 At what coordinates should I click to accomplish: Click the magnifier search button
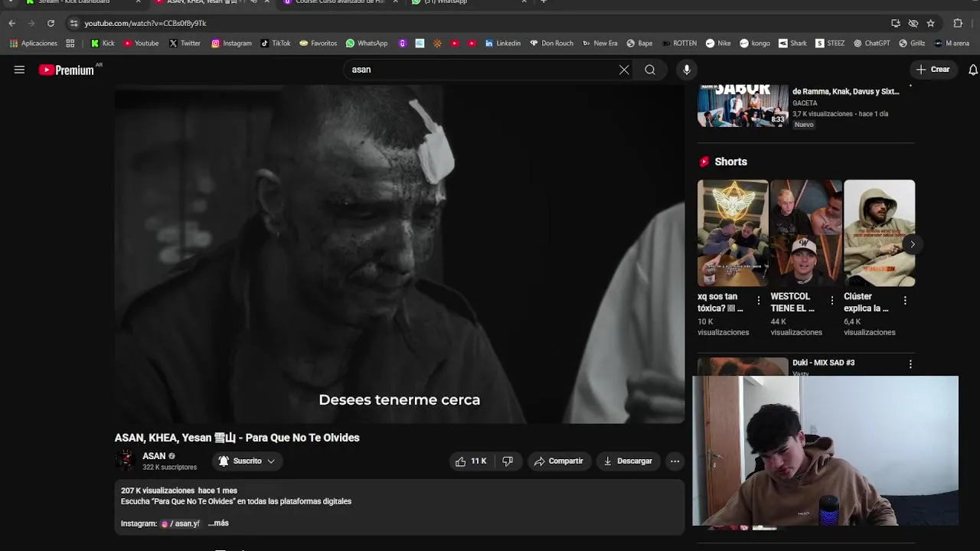pos(650,70)
